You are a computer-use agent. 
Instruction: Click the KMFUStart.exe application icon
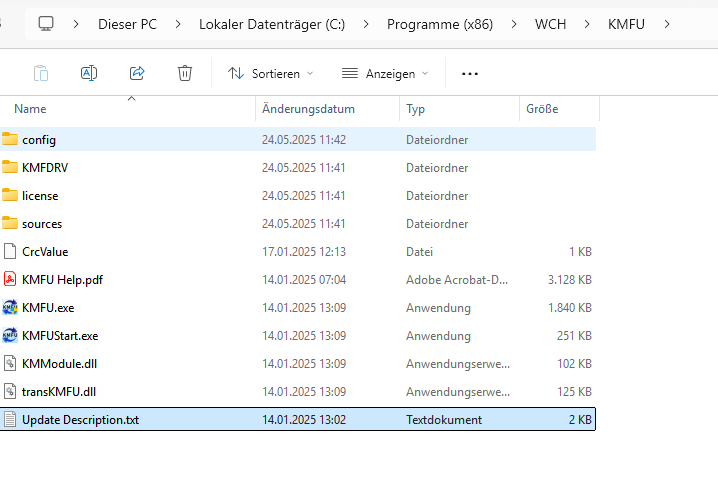(10, 335)
